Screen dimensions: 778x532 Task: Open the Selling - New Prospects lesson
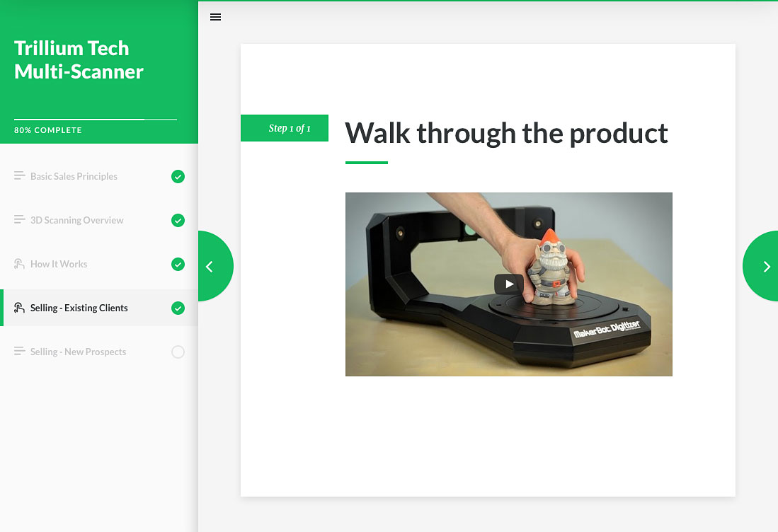pos(99,352)
